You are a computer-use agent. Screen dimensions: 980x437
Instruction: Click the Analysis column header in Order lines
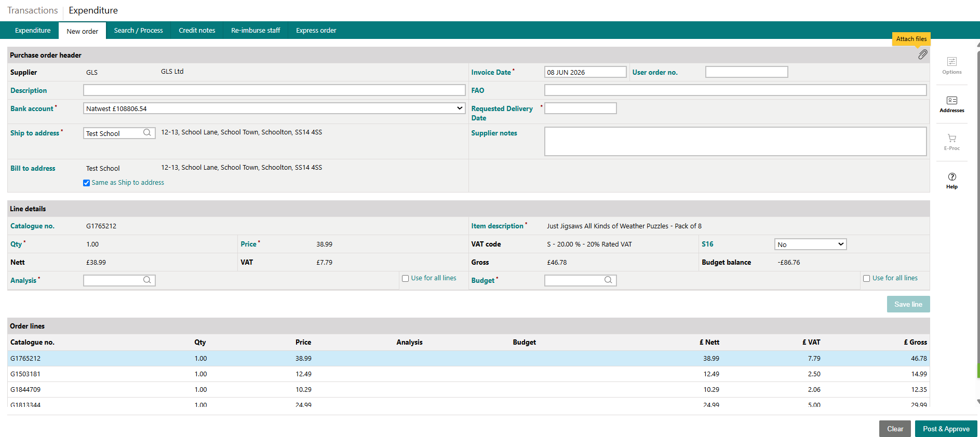pos(409,343)
